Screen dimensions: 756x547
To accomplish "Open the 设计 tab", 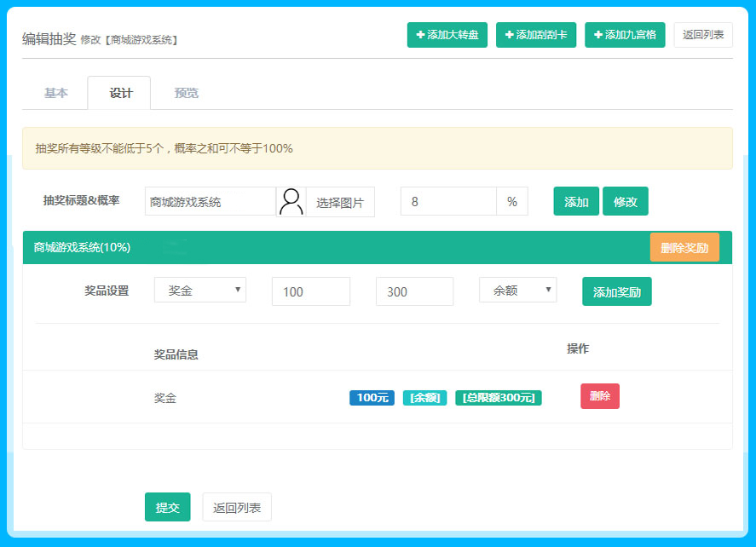I will tap(120, 93).
